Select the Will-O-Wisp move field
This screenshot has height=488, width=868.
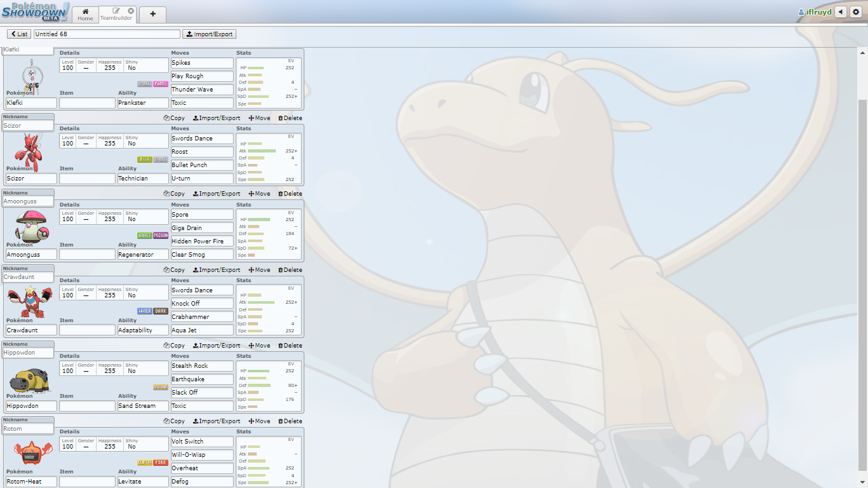[x=202, y=455]
